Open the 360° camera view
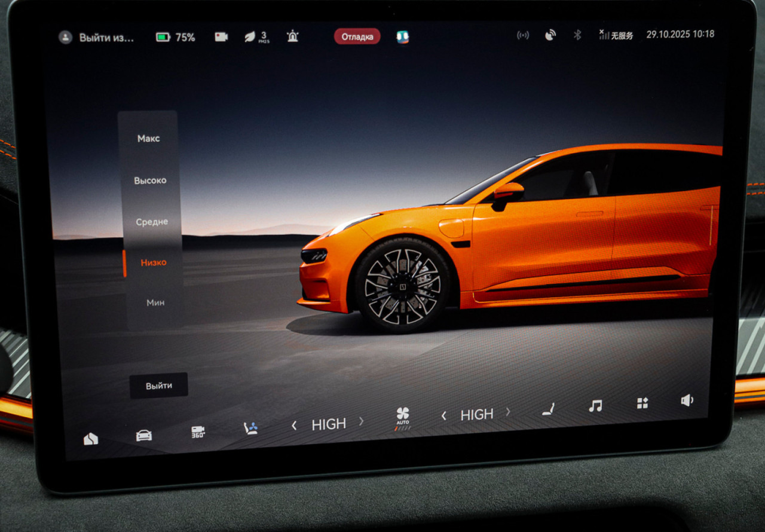This screenshot has height=532, width=765. click(x=198, y=432)
